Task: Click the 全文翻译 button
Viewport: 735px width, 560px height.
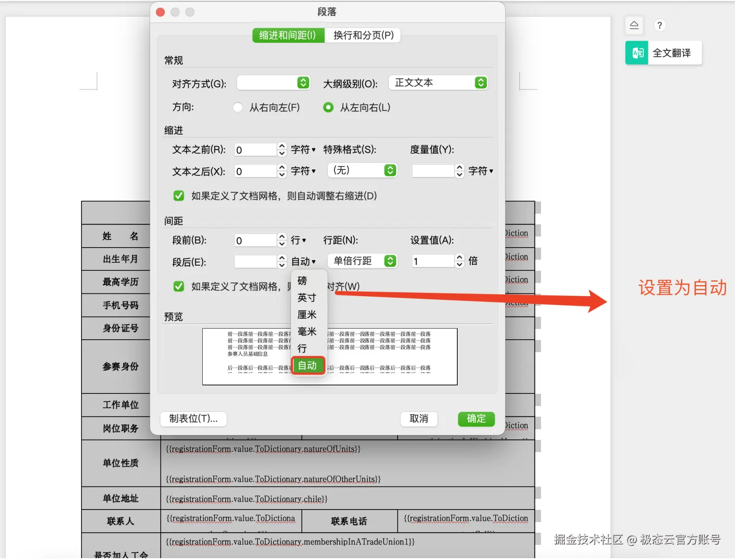Action: click(x=664, y=53)
